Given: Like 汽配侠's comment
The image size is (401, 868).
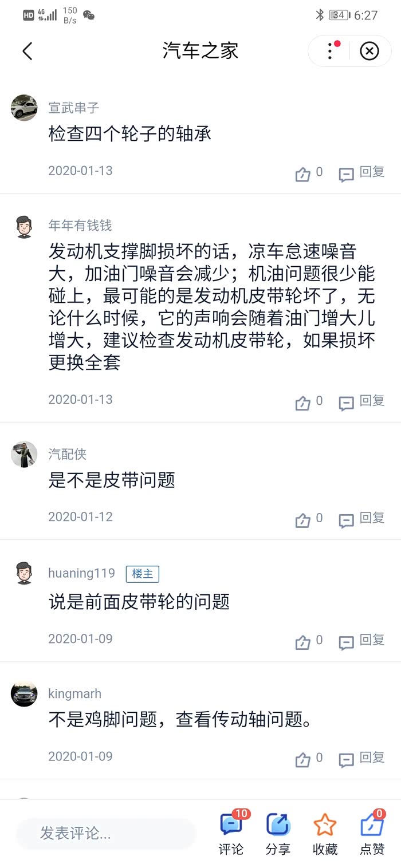Looking at the screenshot, I should point(303,520).
